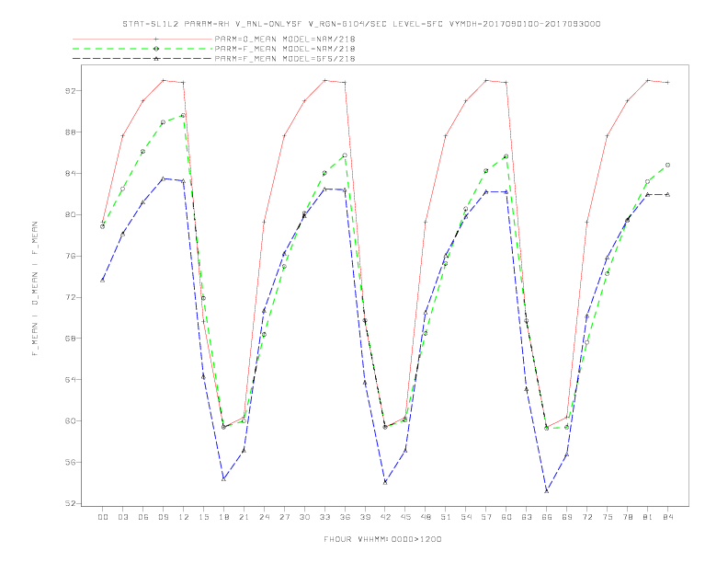Click y-axis tick label 76
Viewport: 728px width, 563px height.
[71, 256]
